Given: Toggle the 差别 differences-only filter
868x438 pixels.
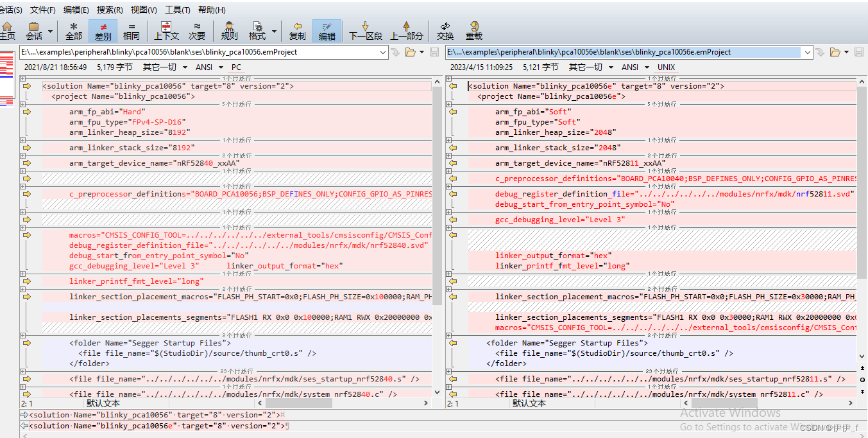Looking at the screenshot, I should (103, 30).
